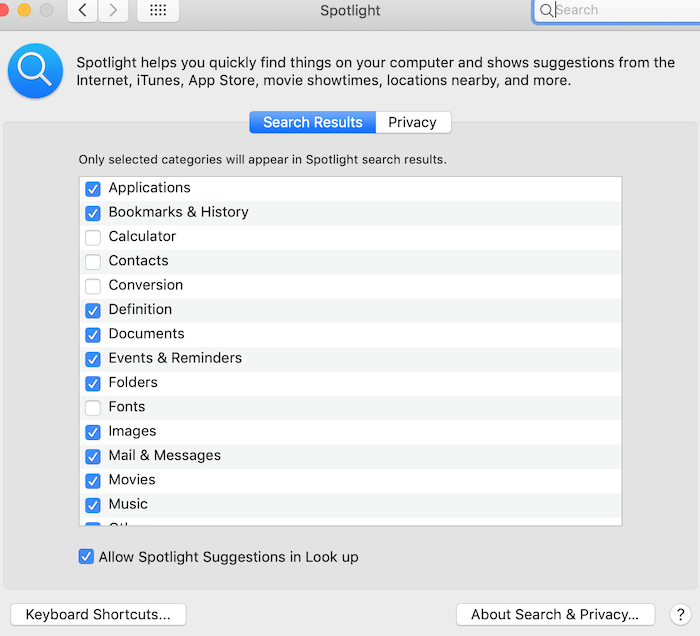Uncheck the Documents checkbox
Image resolution: width=700 pixels, height=636 pixels.
[93, 335]
